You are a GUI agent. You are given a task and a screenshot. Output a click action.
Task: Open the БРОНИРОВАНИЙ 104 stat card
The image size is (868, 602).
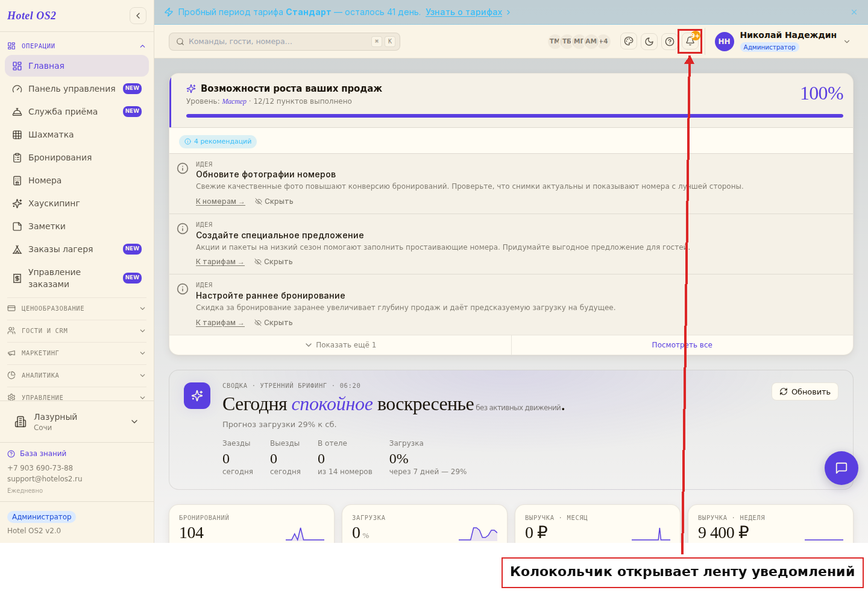[252, 524]
